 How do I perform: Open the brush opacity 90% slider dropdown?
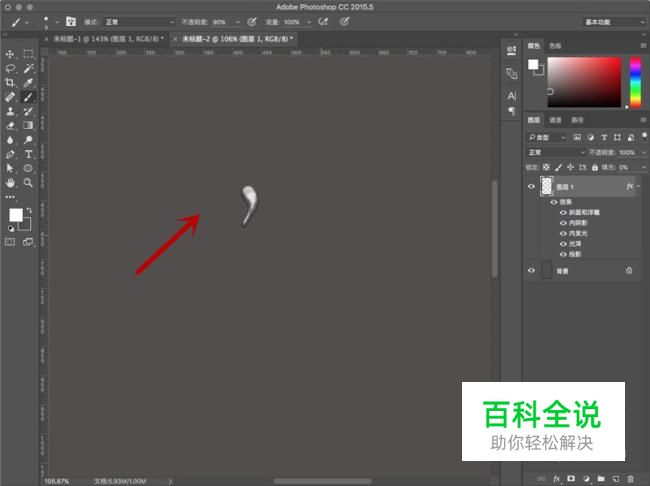pyautogui.click(x=238, y=22)
